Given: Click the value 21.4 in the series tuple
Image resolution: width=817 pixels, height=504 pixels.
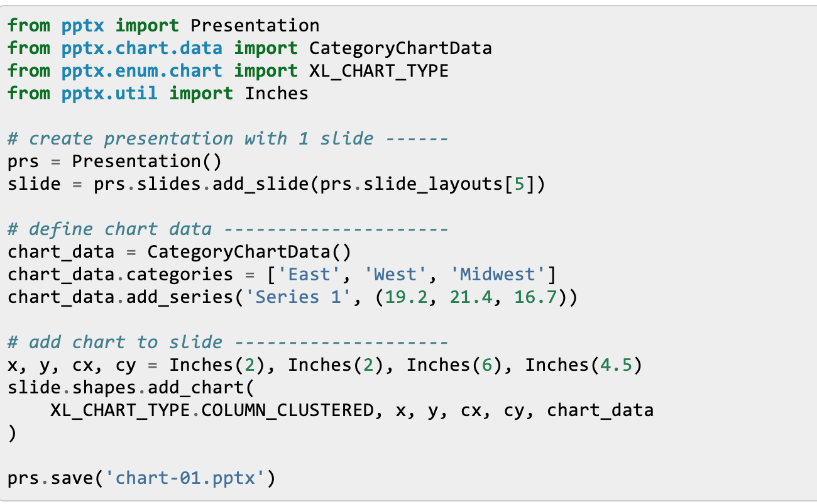Looking at the screenshot, I should click(x=471, y=297).
